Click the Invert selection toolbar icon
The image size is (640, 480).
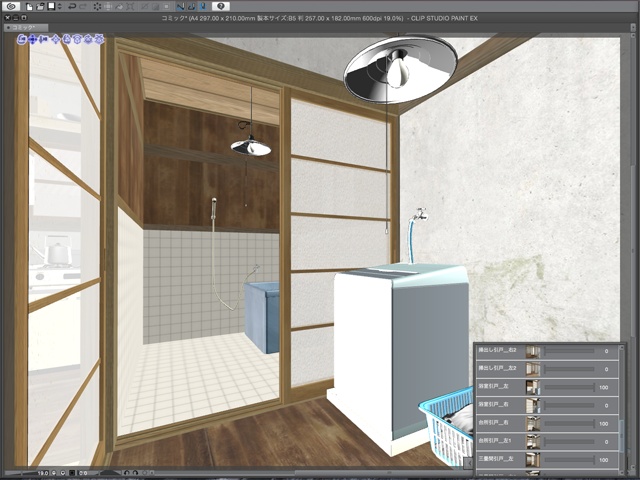[x=156, y=6]
